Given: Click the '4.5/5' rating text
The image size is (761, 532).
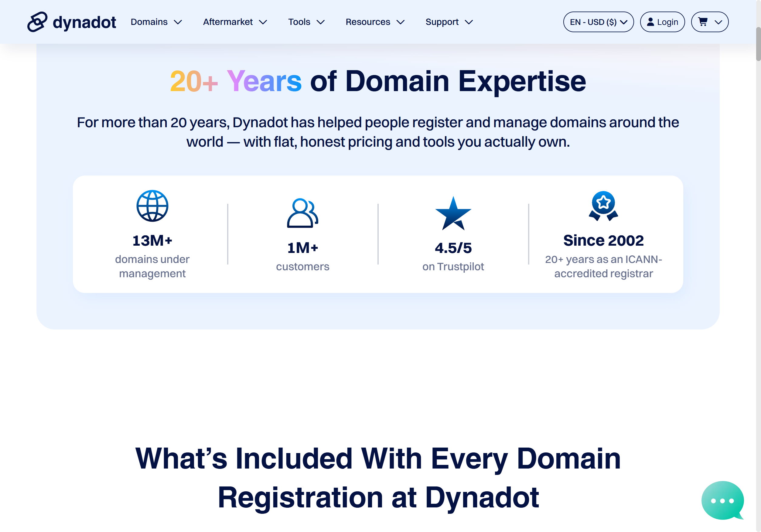Looking at the screenshot, I should tap(453, 248).
